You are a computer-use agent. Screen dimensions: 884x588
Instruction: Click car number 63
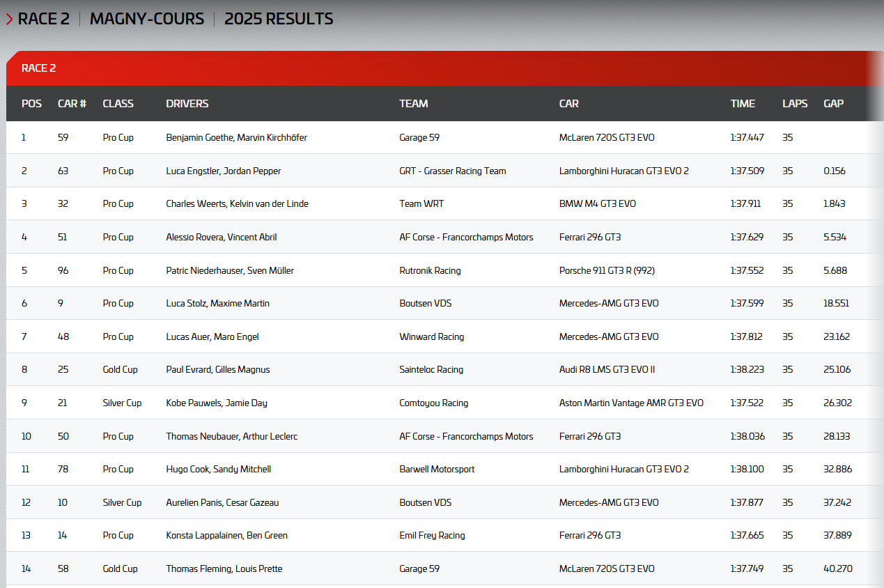pyautogui.click(x=63, y=171)
